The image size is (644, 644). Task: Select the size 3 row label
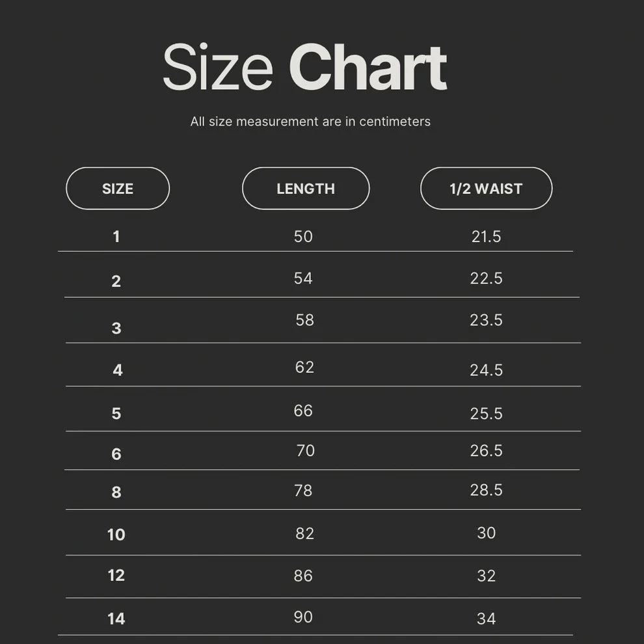click(x=116, y=328)
